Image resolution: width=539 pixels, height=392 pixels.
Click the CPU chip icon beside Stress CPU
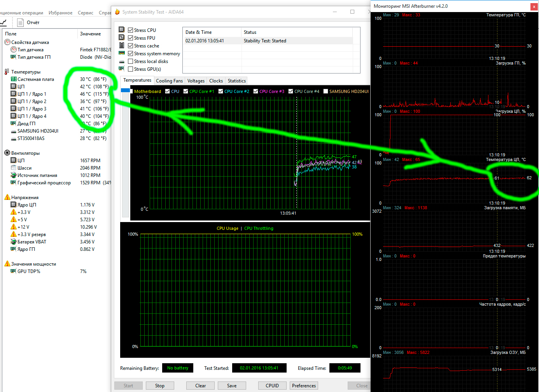122,30
